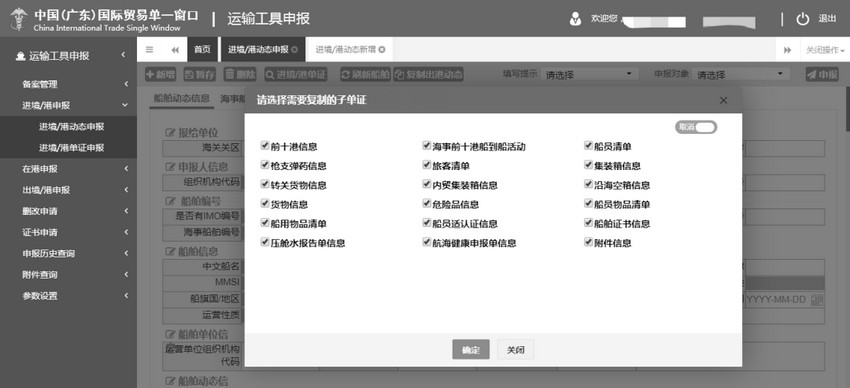Uncheck the 危险品信息 checkbox

[x=427, y=204]
